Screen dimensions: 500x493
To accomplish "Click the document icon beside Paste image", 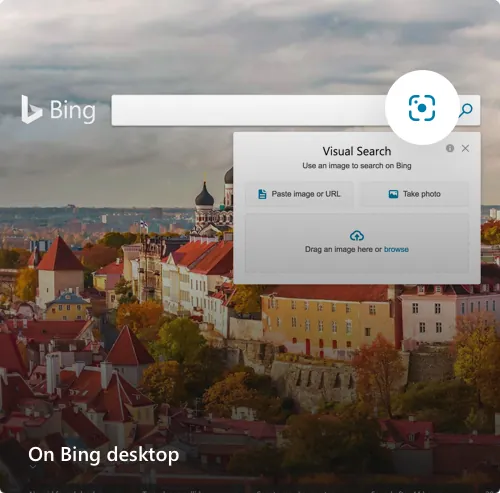I will pyautogui.click(x=262, y=194).
